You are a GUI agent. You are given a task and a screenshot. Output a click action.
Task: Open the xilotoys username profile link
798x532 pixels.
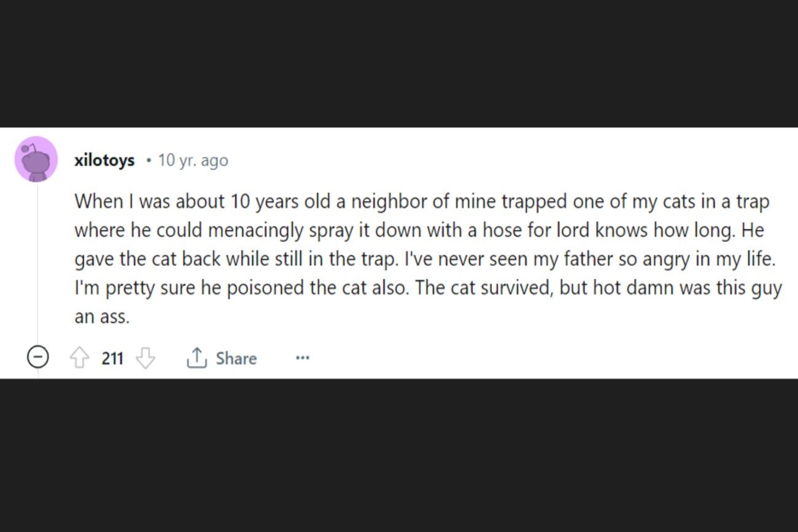tap(104, 160)
